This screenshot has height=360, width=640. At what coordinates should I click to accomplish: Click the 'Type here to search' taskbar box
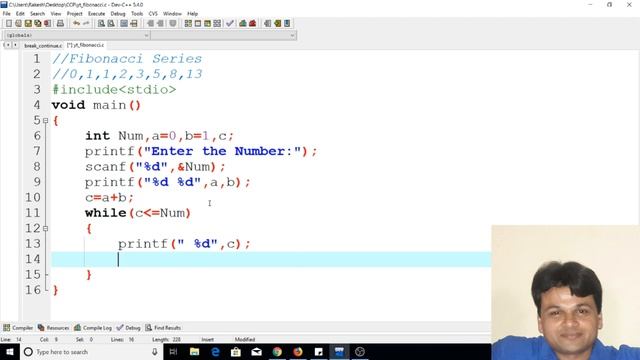[x=91, y=352]
